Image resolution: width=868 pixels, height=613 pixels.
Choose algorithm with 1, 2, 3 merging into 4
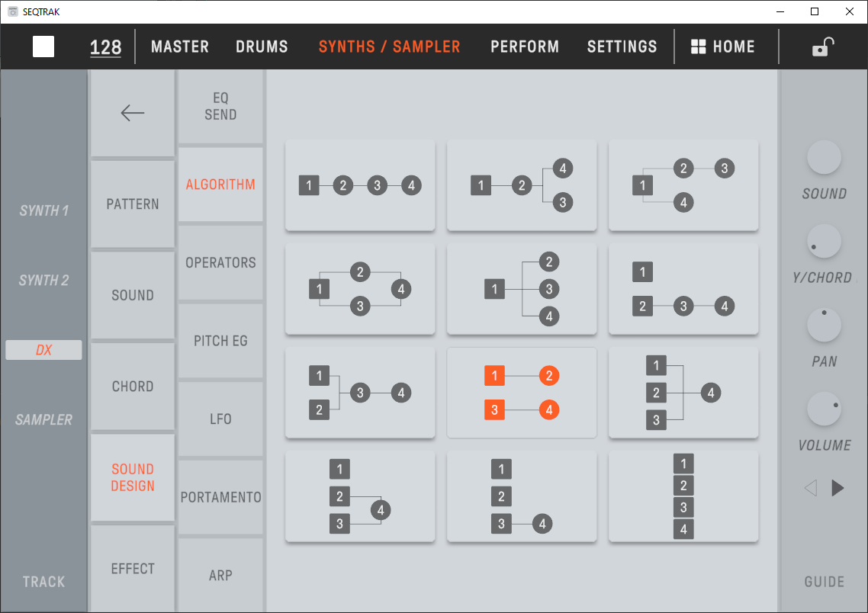point(683,393)
